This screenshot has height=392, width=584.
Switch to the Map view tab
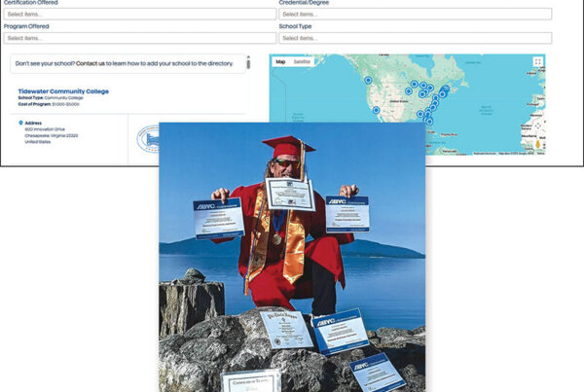coord(280,62)
